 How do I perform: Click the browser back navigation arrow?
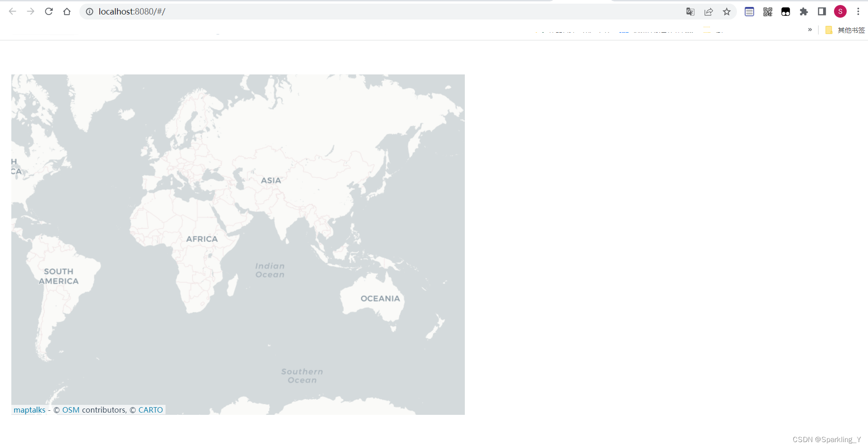12,11
